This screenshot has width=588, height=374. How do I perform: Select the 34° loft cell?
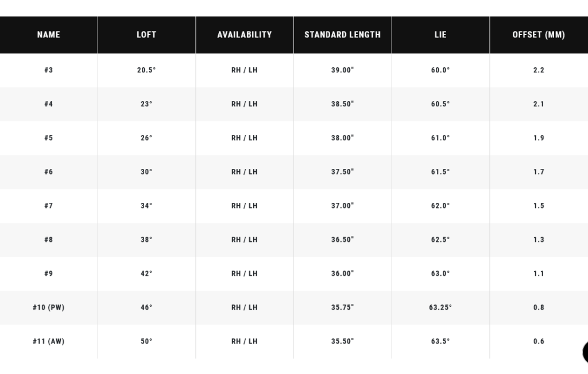point(146,206)
